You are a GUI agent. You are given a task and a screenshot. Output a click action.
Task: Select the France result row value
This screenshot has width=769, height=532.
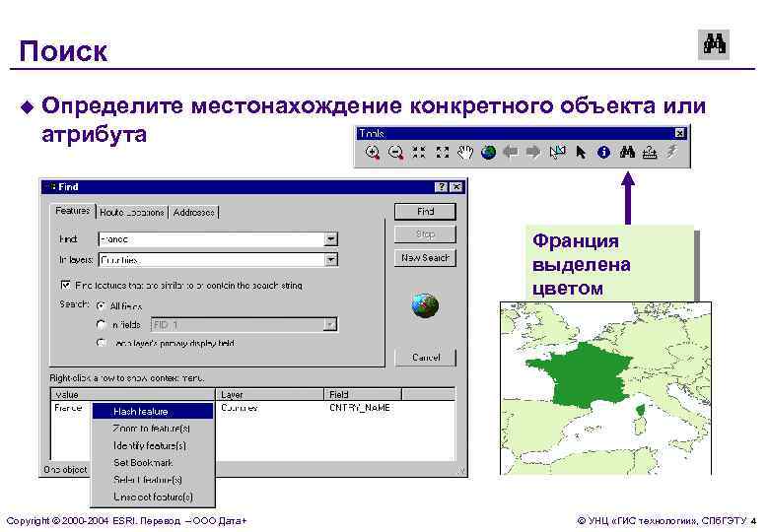(69, 408)
